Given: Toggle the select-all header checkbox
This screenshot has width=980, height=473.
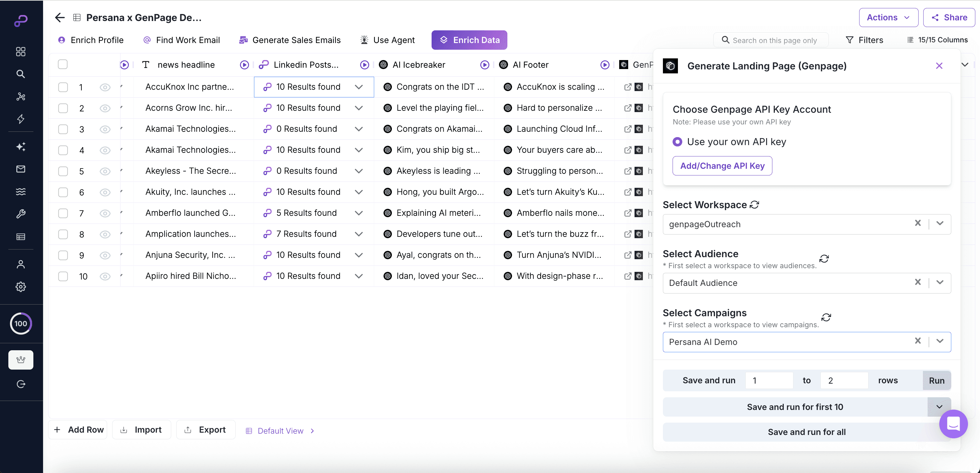Looking at the screenshot, I should [x=63, y=65].
